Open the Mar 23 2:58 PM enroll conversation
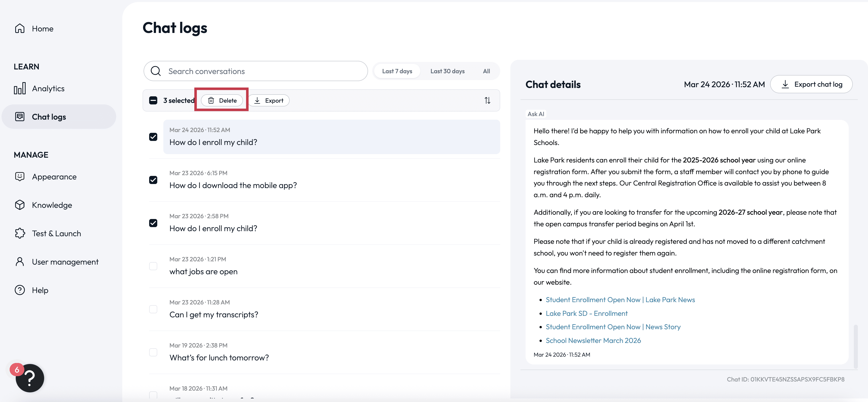 click(x=332, y=223)
